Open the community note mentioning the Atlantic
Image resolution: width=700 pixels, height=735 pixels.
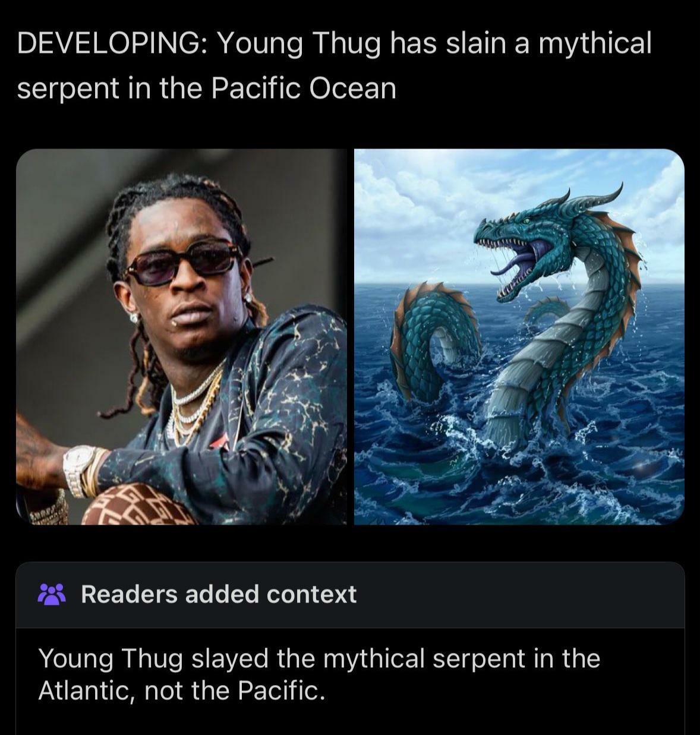click(x=350, y=674)
